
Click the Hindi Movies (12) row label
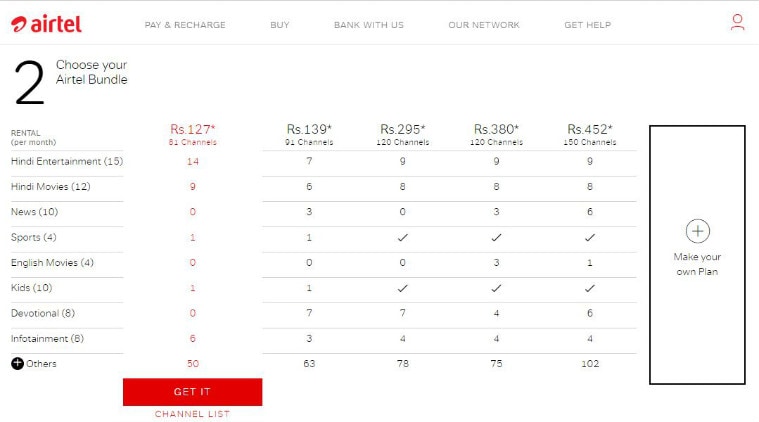[50, 187]
